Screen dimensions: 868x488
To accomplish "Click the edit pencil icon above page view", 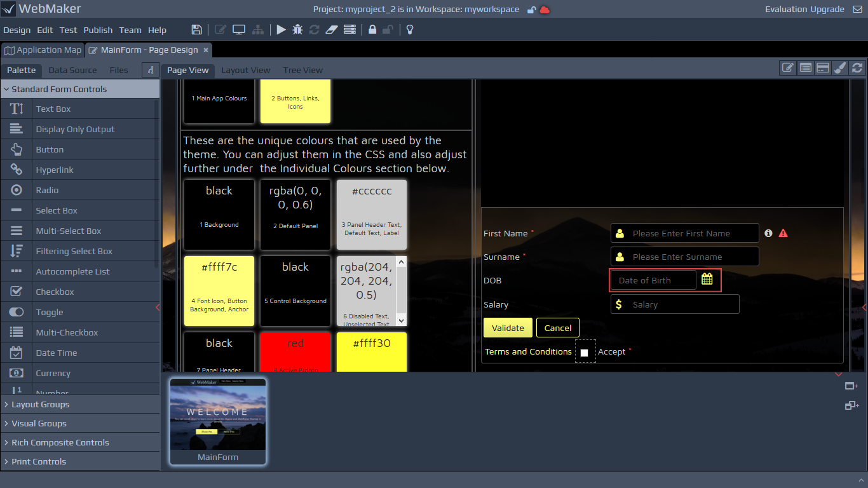I will click(788, 68).
